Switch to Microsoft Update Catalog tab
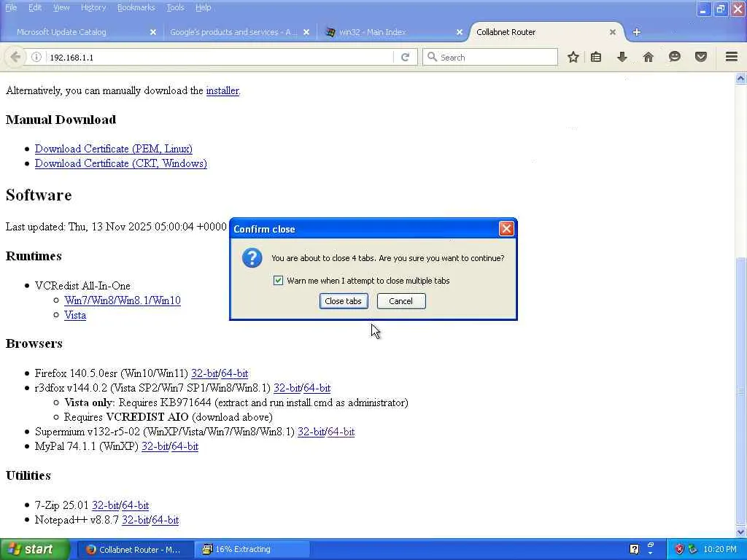The height and width of the screenshot is (560, 747). coord(81,32)
